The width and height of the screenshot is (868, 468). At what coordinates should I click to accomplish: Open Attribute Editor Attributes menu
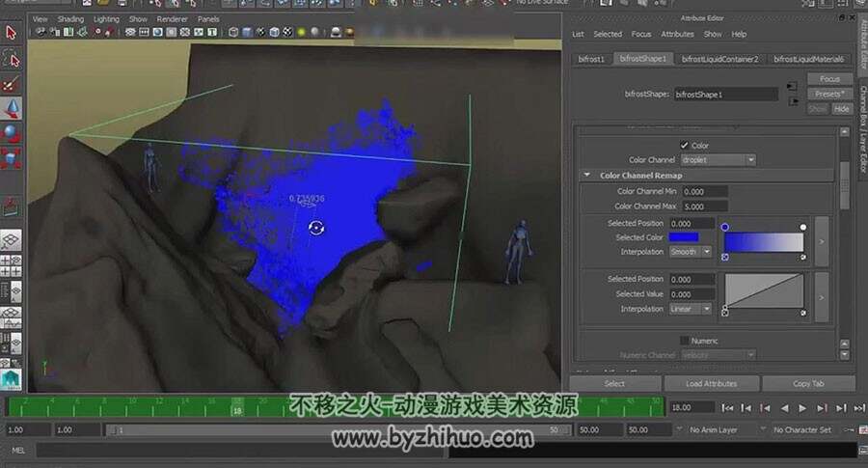pos(677,34)
